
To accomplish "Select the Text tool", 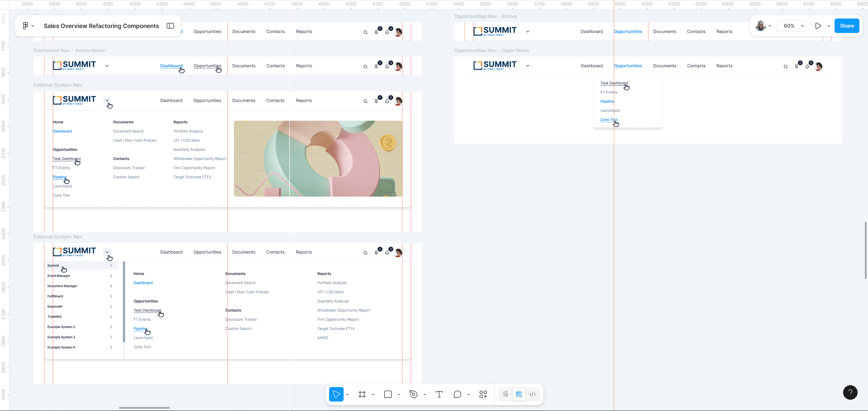I will coord(439,394).
